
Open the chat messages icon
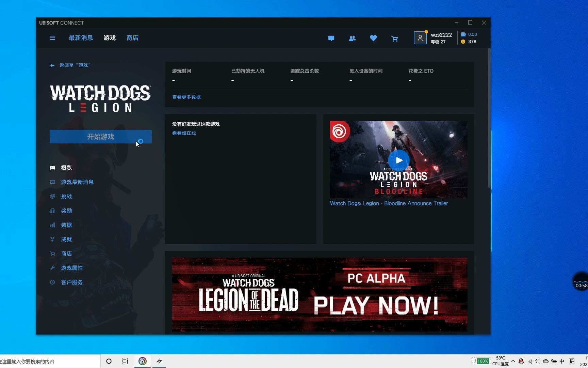(x=331, y=38)
